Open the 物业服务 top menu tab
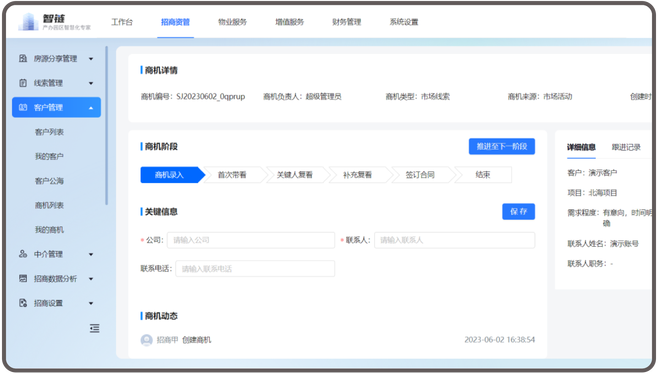 (232, 22)
